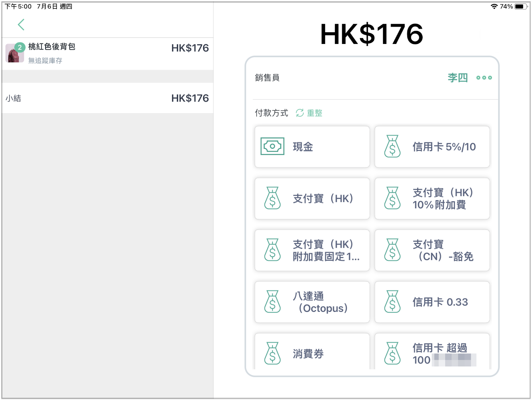Select the 桃紅色後背包 item name
Screen dimensions: 532x400
52,47
